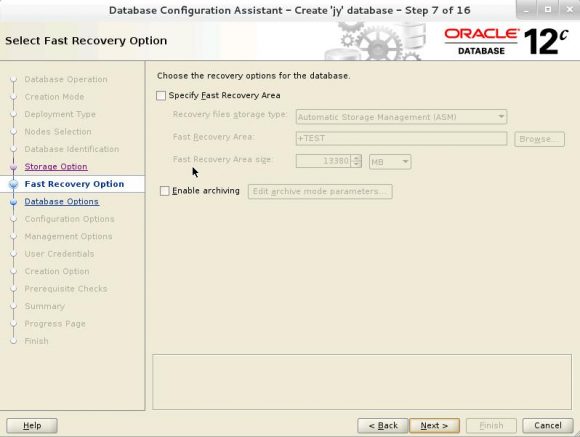Click the Next button
Viewport: 580px width, 437px height.
pos(434,426)
